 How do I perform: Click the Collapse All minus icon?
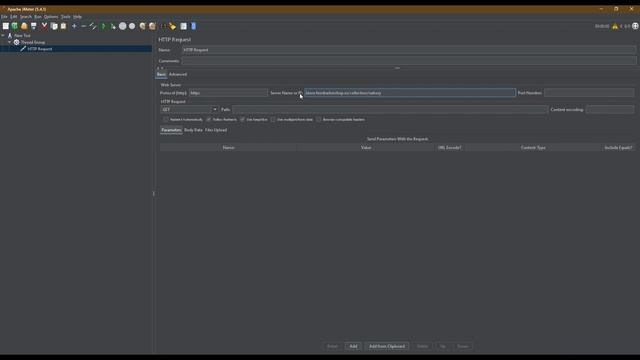pos(84,26)
